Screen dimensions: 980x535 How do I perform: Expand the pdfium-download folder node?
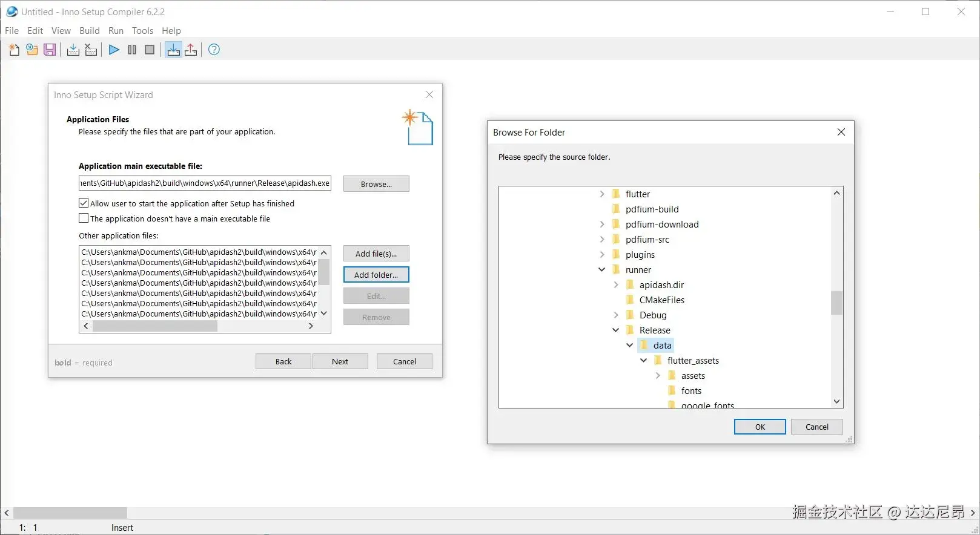[601, 224]
